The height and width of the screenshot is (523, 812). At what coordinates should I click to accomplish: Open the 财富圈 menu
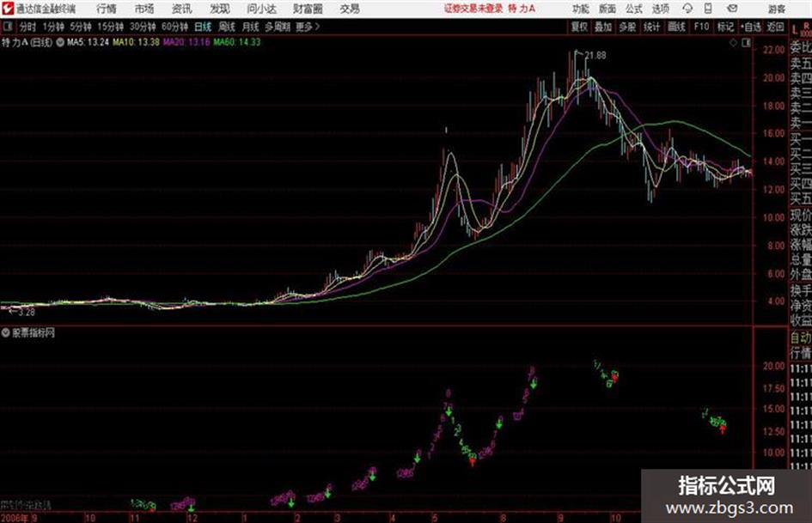(308, 9)
